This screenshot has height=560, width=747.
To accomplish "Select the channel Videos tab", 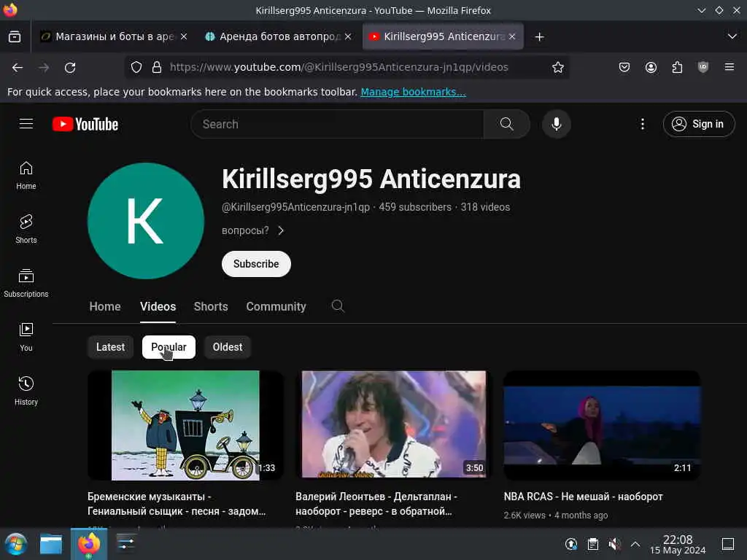I will pos(158,307).
